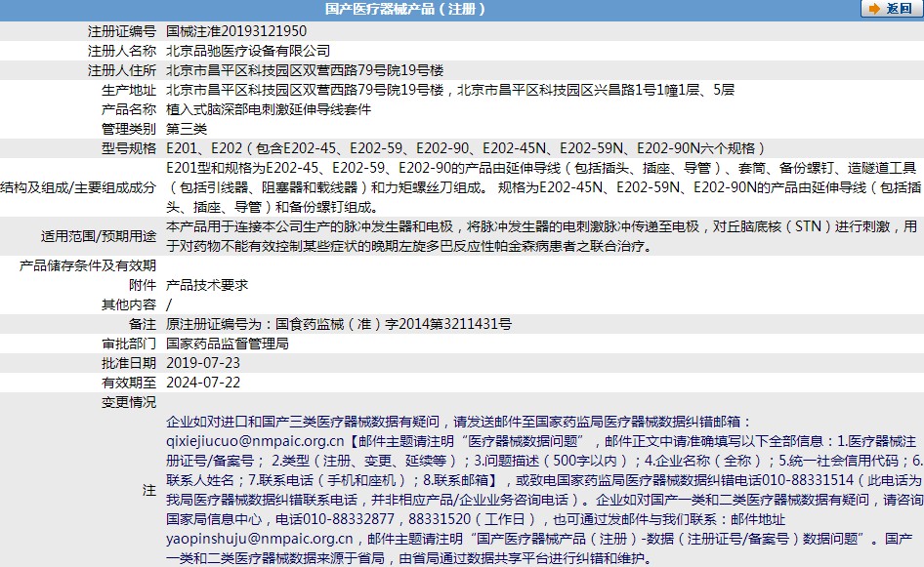The image size is (924, 567).
Task: Select company name 北京品驰医疗设备有限公司
Action: click(x=248, y=51)
